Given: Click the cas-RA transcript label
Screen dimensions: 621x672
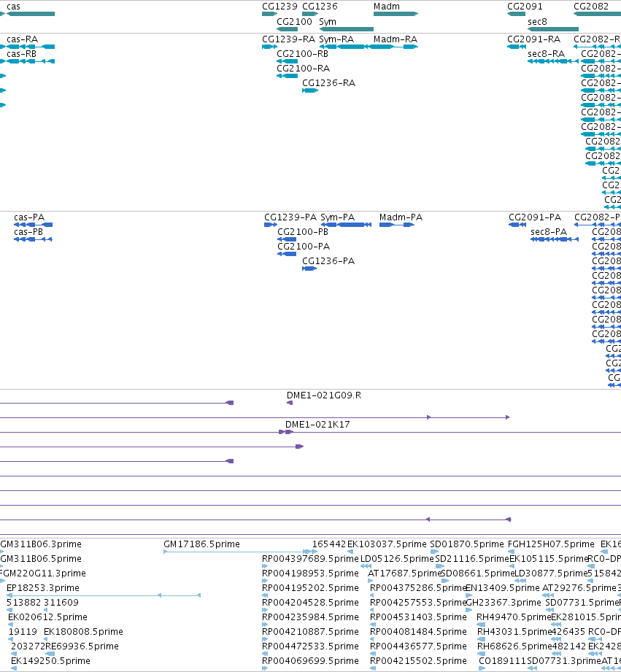Looking at the screenshot, I should click(x=23, y=39).
